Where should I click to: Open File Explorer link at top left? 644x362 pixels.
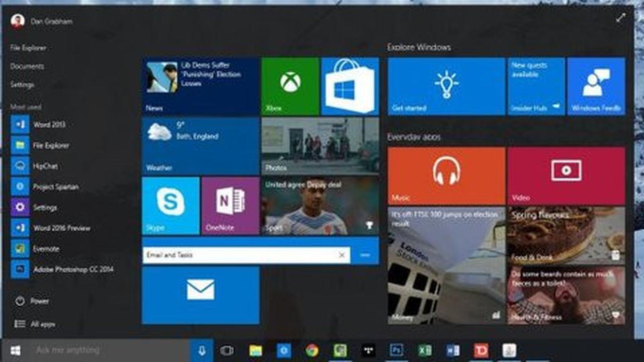pos(28,48)
